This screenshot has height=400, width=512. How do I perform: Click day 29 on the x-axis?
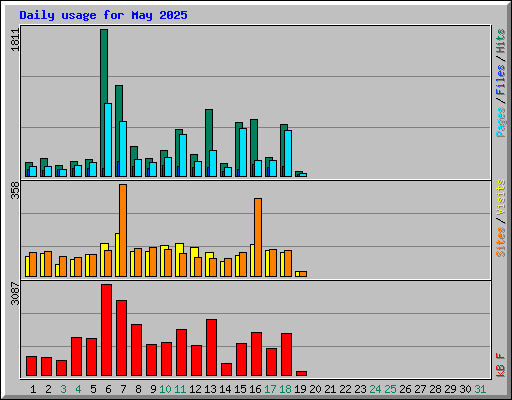(x=450, y=389)
